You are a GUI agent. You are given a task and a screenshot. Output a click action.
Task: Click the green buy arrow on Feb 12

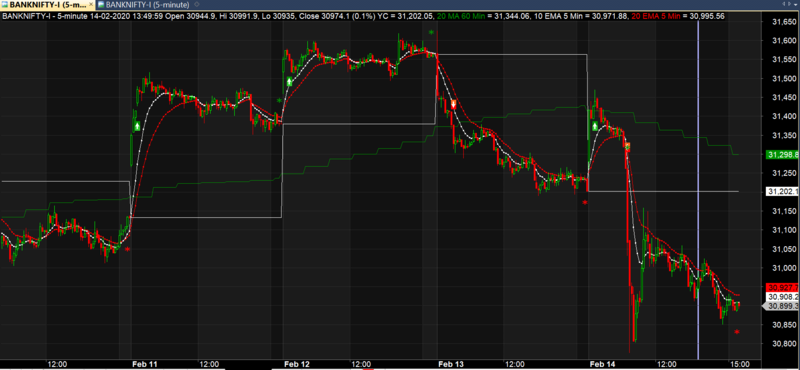[290, 82]
